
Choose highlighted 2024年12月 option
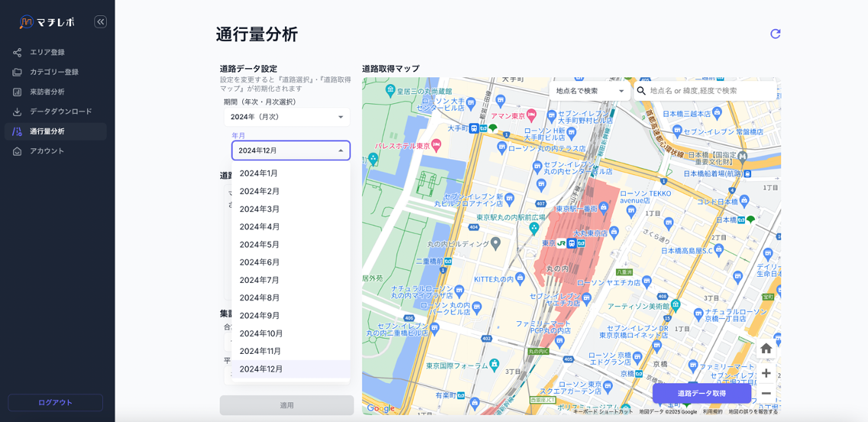point(291,368)
